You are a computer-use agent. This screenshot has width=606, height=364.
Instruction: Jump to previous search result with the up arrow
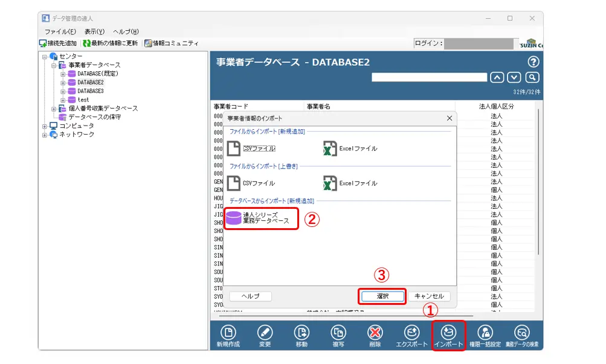click(497, 77)
